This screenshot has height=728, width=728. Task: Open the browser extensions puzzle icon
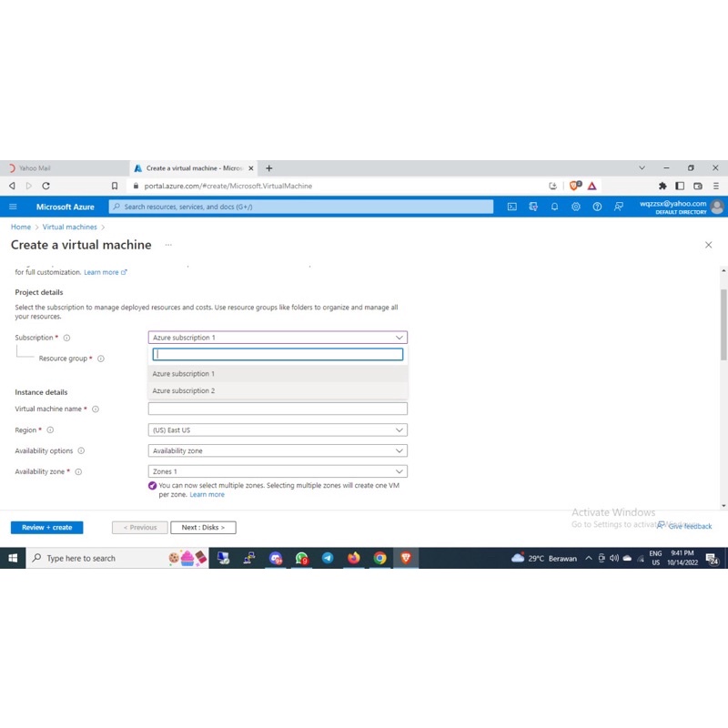(x=662, y=186)
